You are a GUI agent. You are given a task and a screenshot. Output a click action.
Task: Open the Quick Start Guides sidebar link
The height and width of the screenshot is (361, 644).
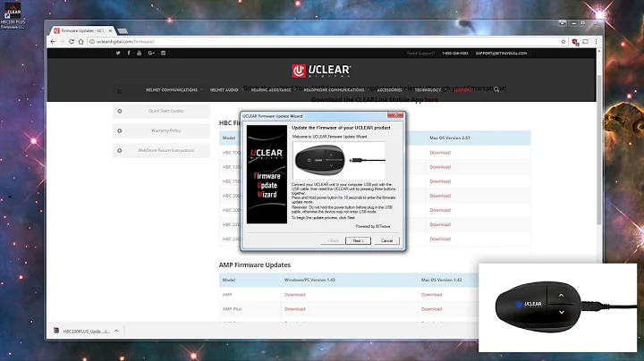166,111
